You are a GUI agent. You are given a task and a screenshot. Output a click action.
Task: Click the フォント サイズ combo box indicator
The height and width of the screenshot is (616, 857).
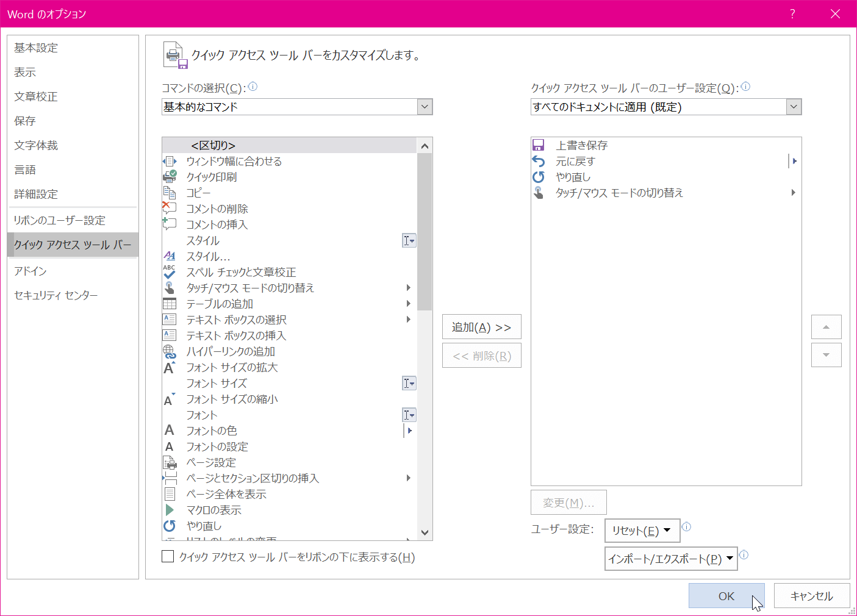409,383
